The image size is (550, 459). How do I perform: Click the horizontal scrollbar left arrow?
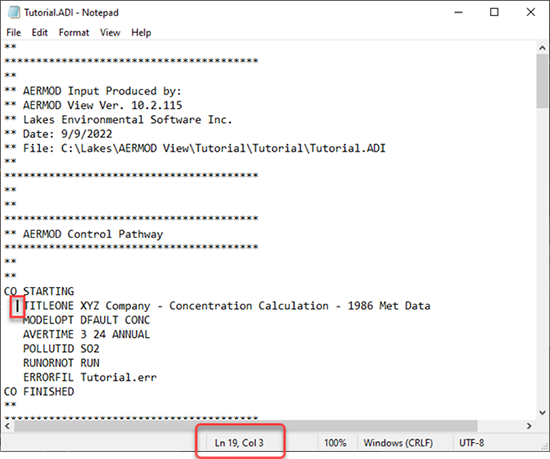[x=7, y=426]
